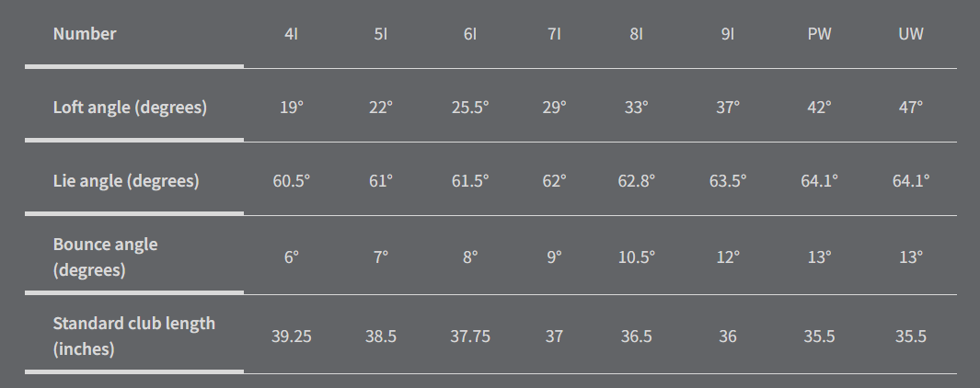
Task: Click the 7I column header
Action: 554,35
